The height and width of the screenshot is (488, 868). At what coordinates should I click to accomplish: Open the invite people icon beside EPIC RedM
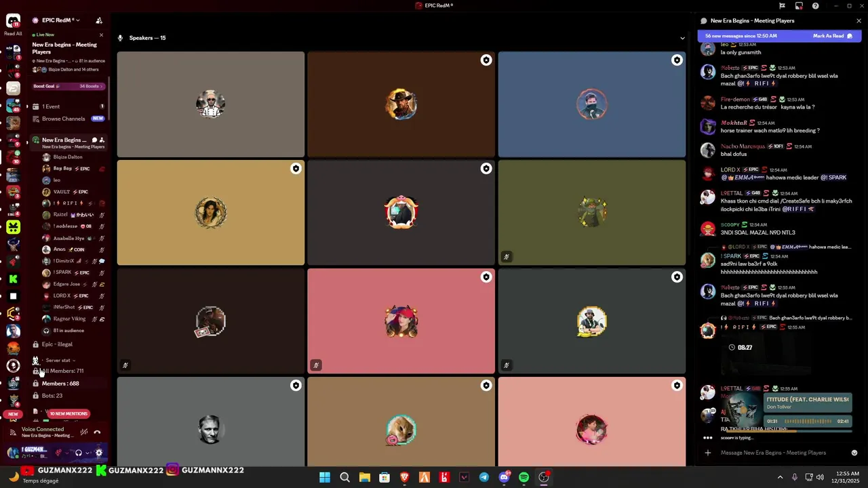click(99, 20)
